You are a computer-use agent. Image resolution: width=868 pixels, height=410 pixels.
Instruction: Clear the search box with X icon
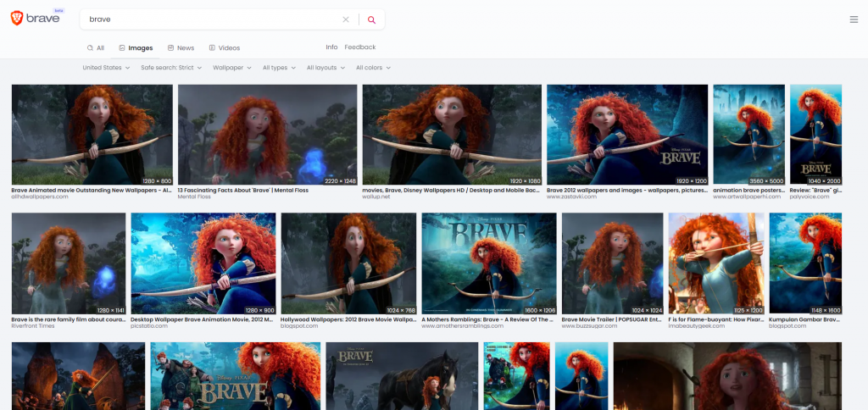[x=345, y=19]
